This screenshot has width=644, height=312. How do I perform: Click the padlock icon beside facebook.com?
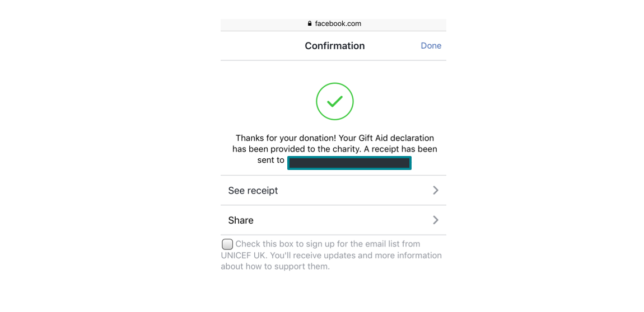[310, 24]
